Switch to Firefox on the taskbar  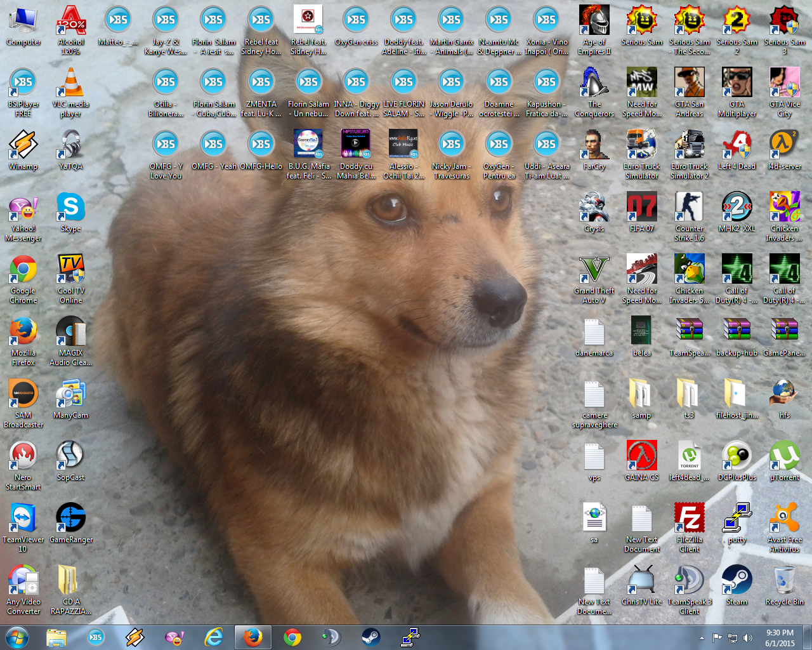click(252, 637)
